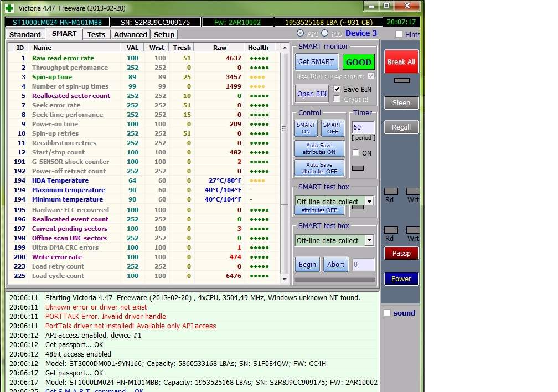Toggle the Use IBM super smart checkbox
558x392 pixels.
tap(371, 76)
